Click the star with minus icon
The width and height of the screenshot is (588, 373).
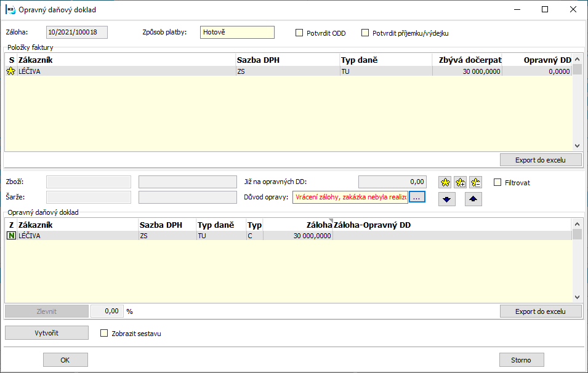475,183
